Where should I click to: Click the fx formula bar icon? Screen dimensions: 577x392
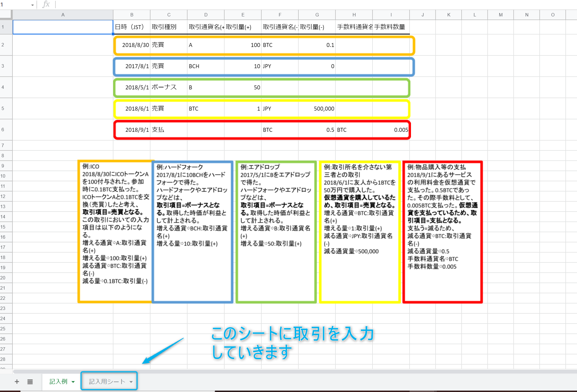[46, 4]
